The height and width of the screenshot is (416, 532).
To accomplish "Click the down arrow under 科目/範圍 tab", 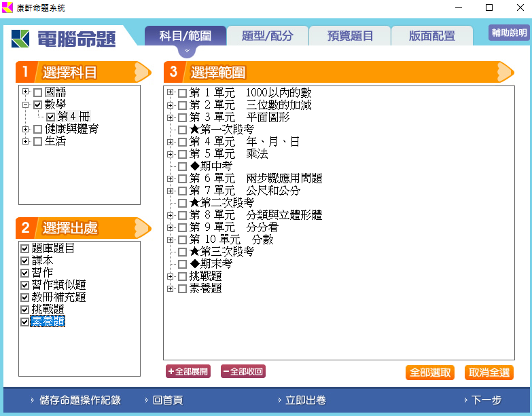I will tap(185, 51).
